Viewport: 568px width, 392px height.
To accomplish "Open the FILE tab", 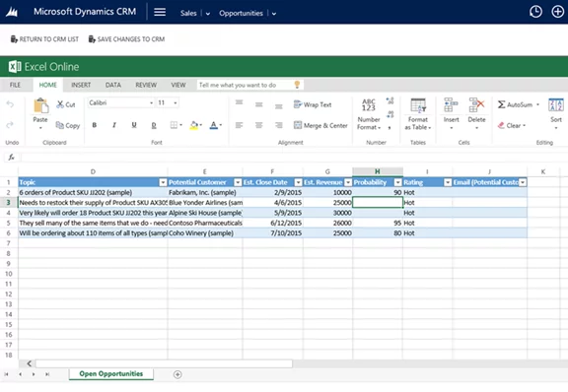I will (x=15, y=85).
